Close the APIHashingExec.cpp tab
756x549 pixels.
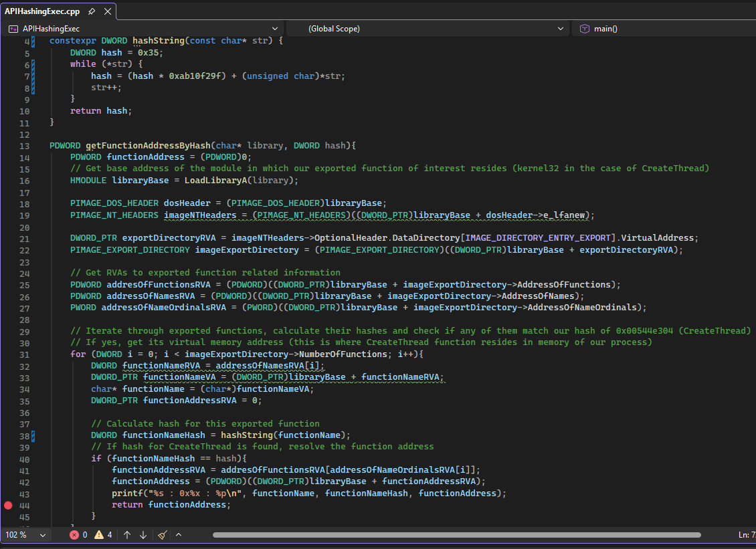(108, 11)
